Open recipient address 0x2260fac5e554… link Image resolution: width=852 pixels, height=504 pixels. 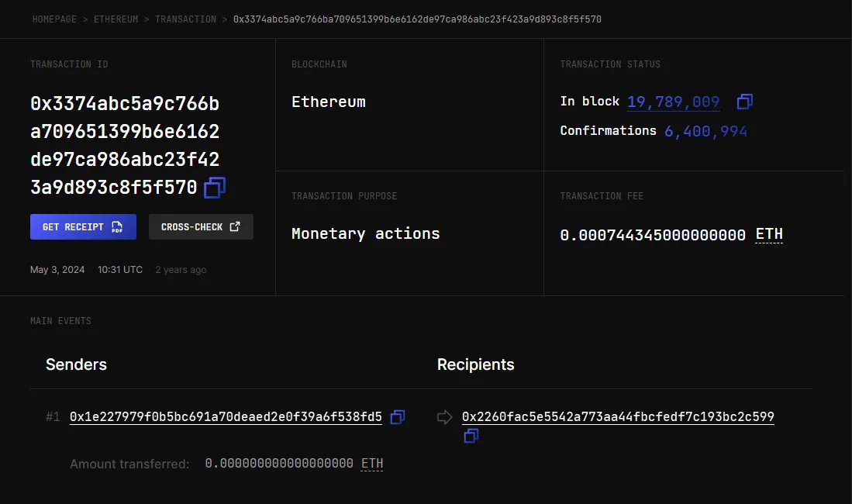[x=618, y=417]
